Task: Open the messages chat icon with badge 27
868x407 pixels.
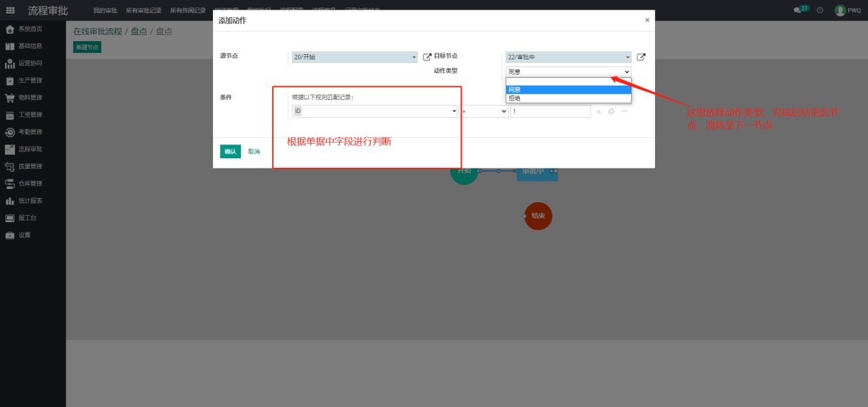Action: (x=799, y=10)
